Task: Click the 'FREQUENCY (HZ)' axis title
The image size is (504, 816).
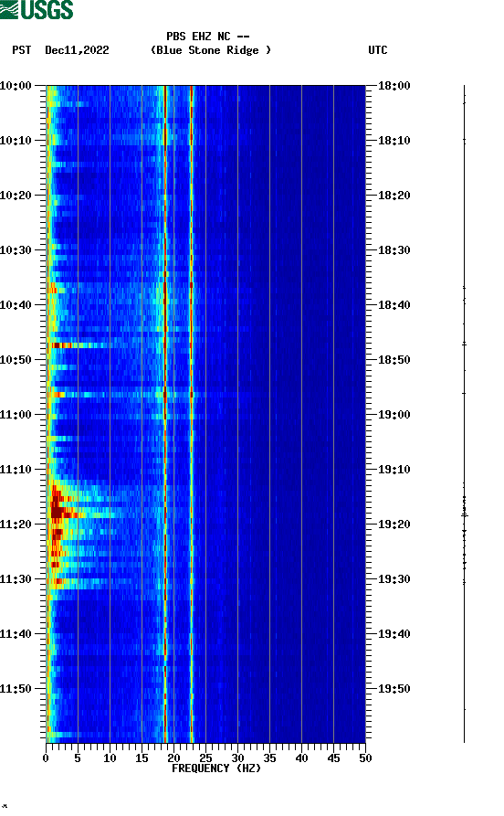Action: point(216,768)
